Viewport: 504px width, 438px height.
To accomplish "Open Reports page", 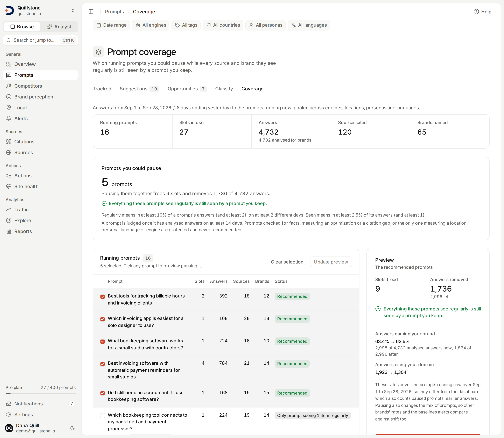I will pos(41,231).
